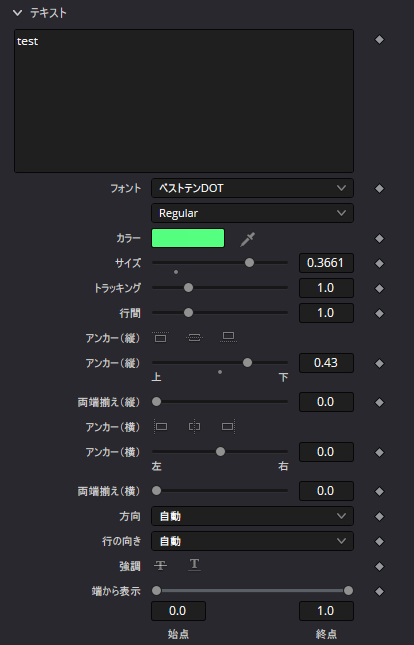The image size is (414, 645).
Task: Toggle keyframe diamond for カラー
Action: [379, 239]
